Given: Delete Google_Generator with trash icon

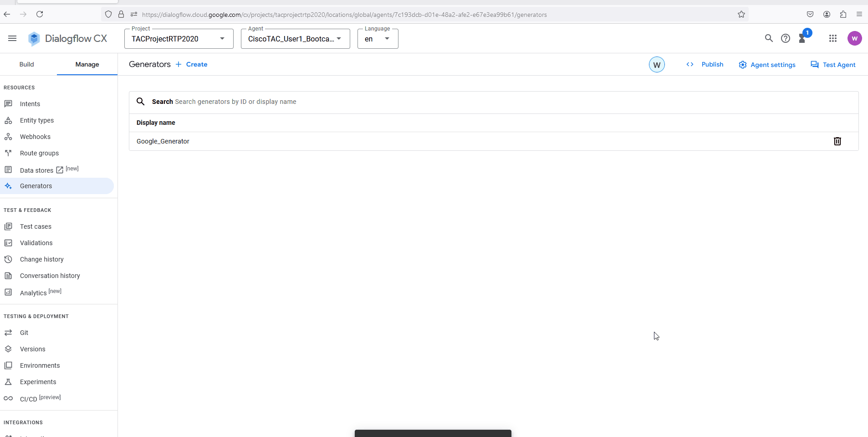Looking at the screenshot, I should coord(837,141).
